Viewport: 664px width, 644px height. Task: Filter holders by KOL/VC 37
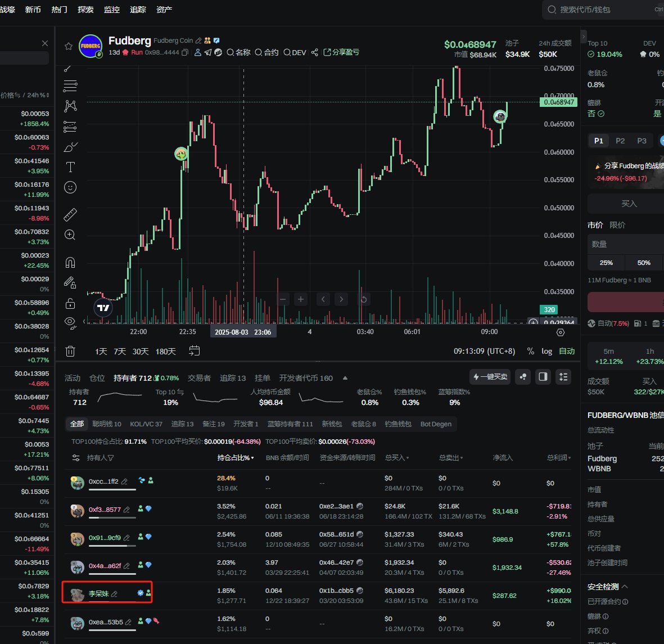146,424
